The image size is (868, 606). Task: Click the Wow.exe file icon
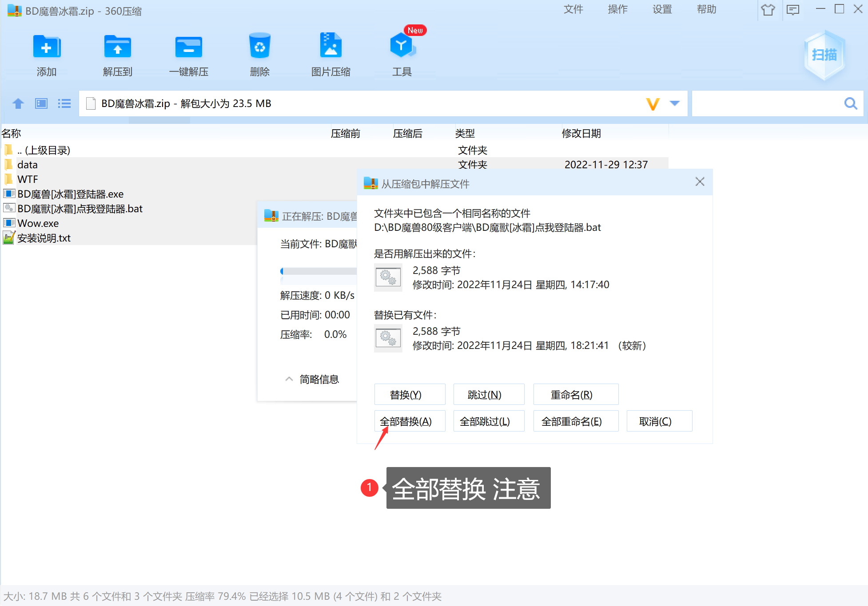(x=9, y=223)
